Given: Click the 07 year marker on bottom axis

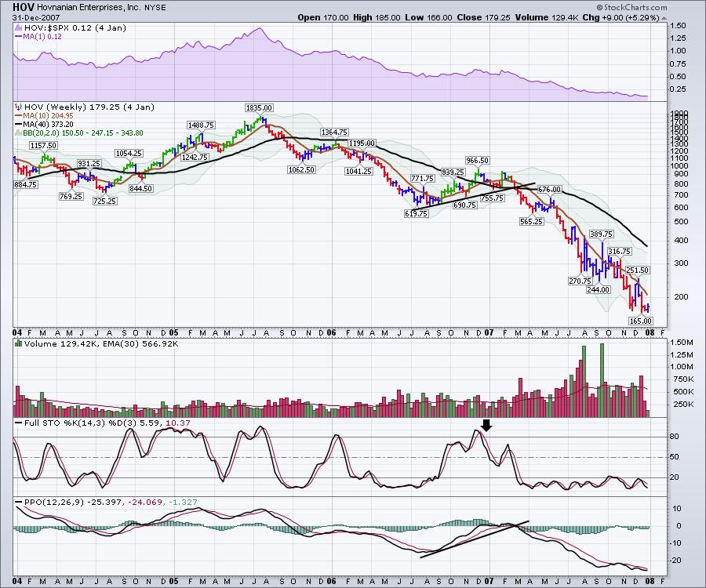Looking at the screenshot, I should point(488,580).
